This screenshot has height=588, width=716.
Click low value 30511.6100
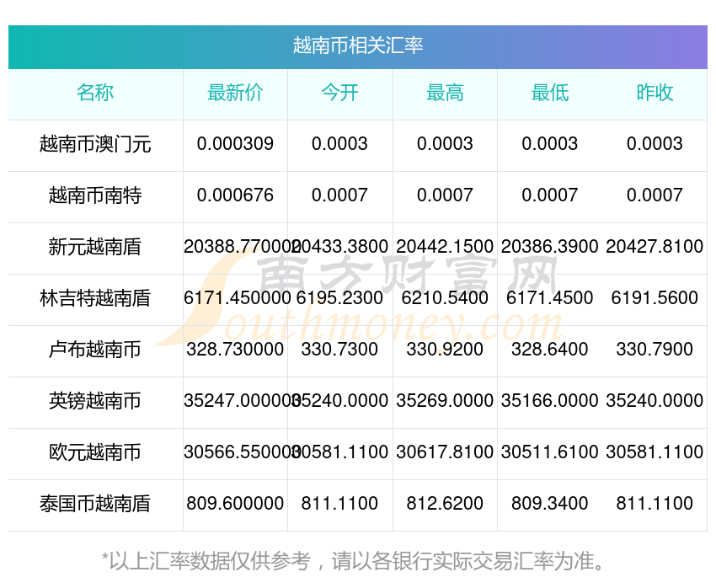(x=550, y=452)
